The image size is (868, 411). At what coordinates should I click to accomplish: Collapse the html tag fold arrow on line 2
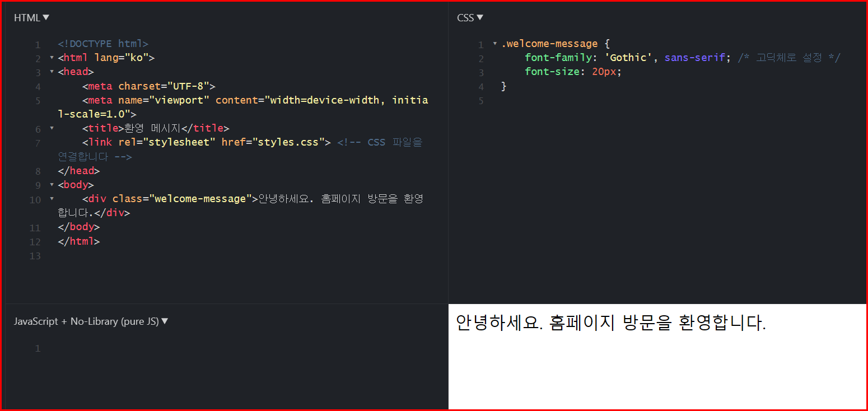(x=52, y=58)
